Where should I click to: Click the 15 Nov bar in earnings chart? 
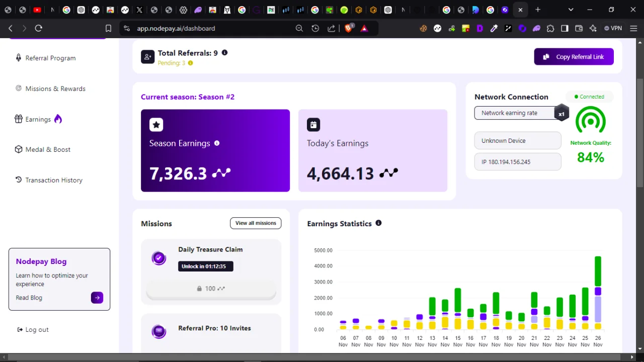(x=457, y=309)
